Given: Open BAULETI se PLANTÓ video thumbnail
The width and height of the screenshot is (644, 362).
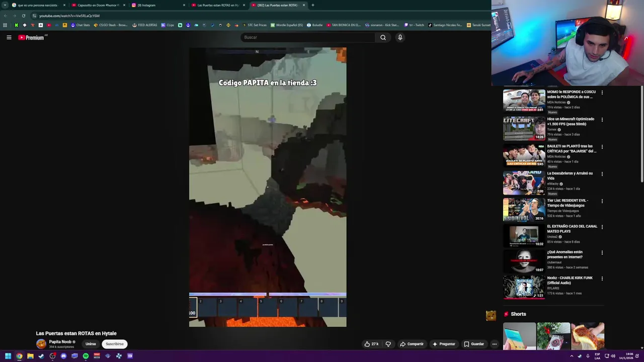Looking at the screenshot, I should pyautogui.click(x=524, y=155).
